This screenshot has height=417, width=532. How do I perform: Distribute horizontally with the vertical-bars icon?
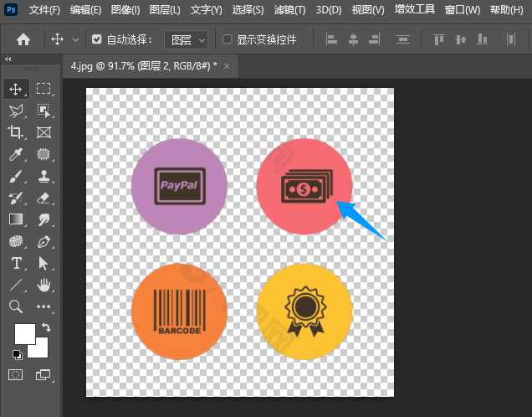pos(511,39)
